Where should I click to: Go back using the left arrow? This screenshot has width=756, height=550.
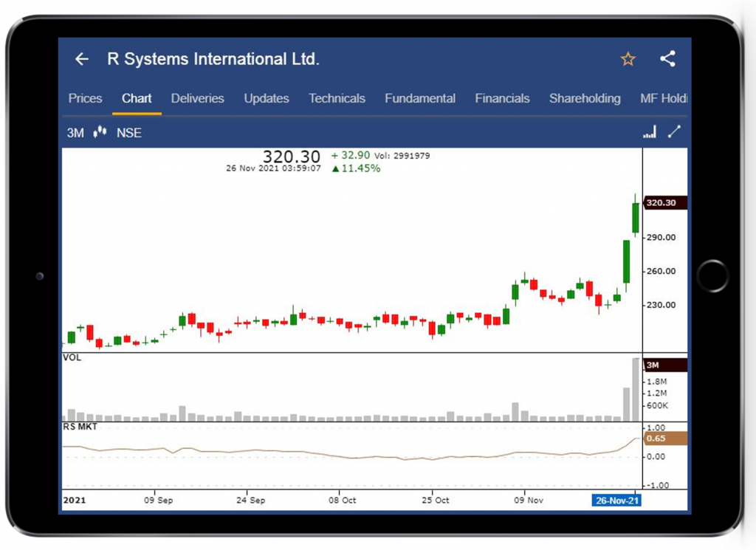click(82, 59)
